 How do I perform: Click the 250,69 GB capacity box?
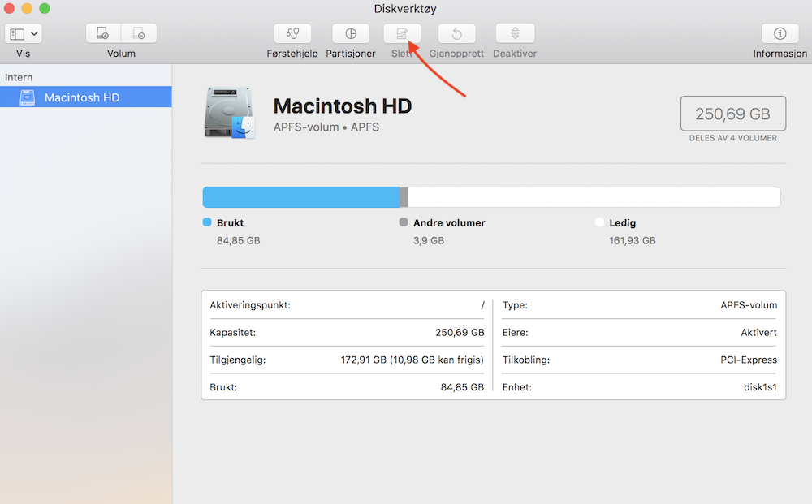tap(732, 114)
